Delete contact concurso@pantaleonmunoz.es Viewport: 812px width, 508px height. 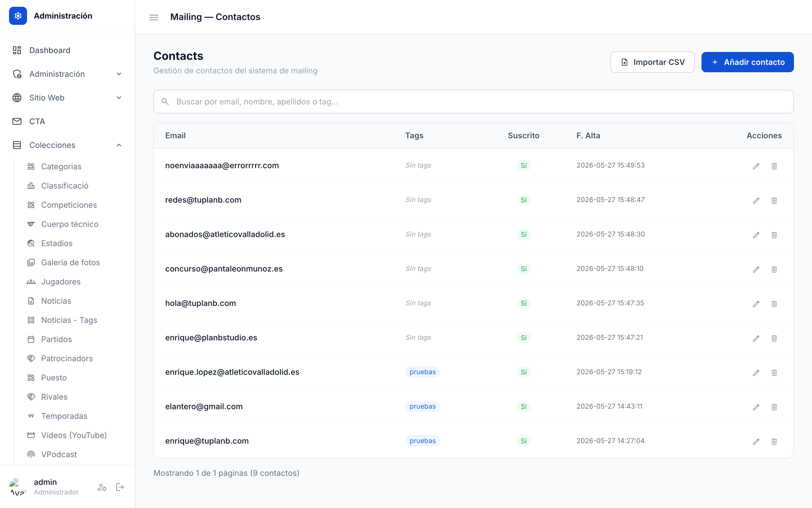pos(774,269)
